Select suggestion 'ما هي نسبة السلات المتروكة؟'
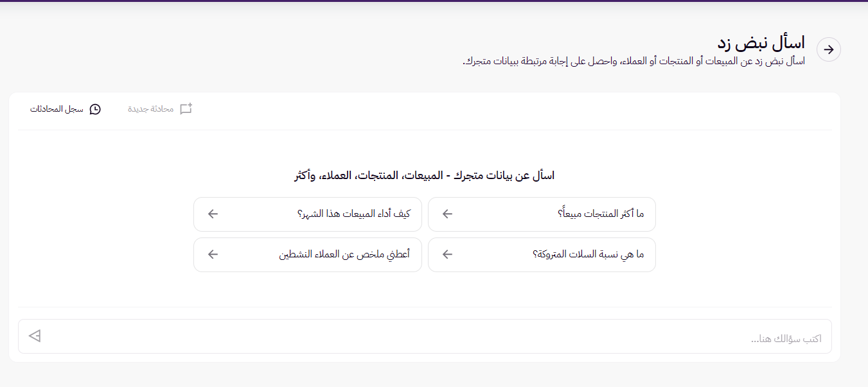Image resolution: width=868 pixels, height=387 pixels. 542,255
